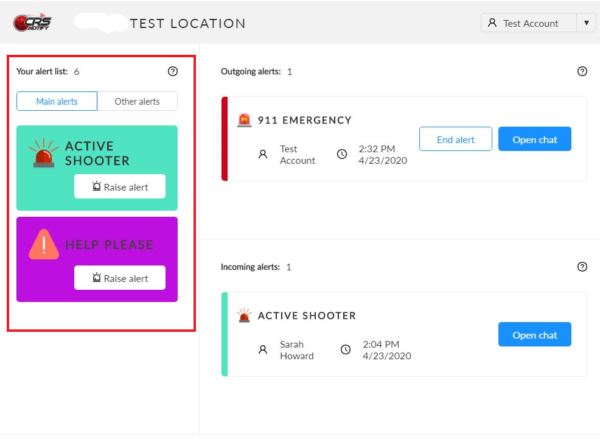Image resolution: width=600 pixels, height=439 pixels.
Task: Raise the Help Please alert
Action: (120, 277)
